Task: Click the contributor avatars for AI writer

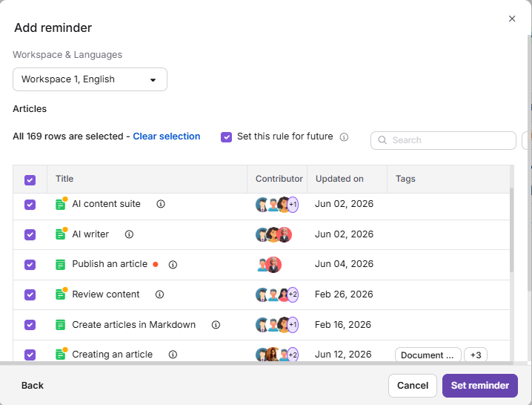Action: click(273, 234)
